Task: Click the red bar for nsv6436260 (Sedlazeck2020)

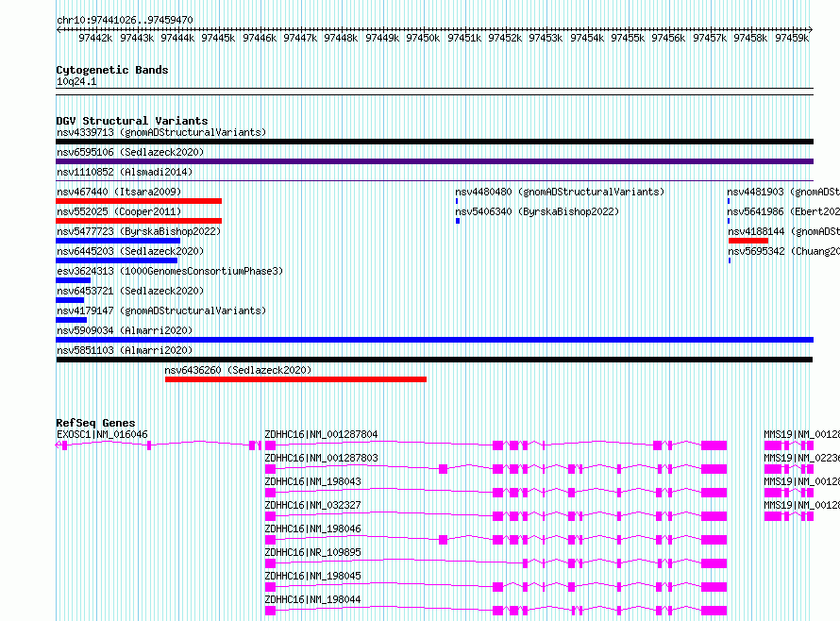Action: 295,379
